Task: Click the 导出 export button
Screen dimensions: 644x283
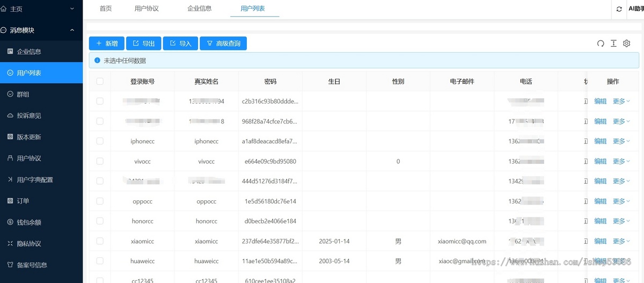Action: 143,43
